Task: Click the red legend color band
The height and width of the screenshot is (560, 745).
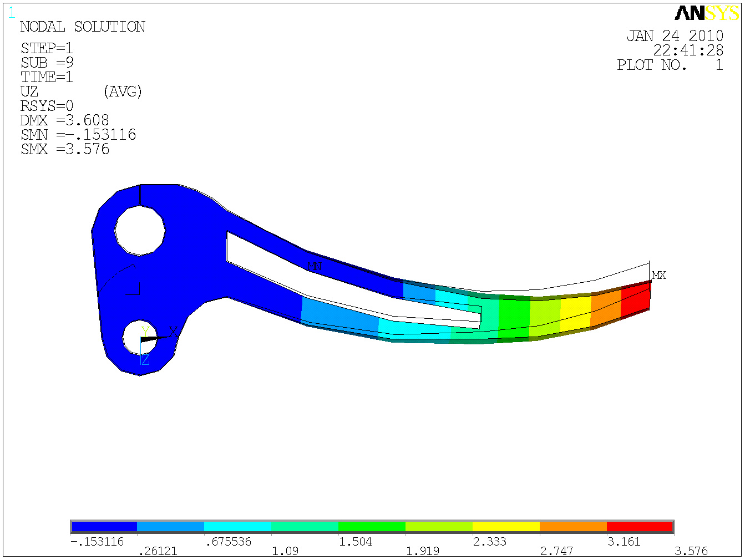Action: pos(640,527)
